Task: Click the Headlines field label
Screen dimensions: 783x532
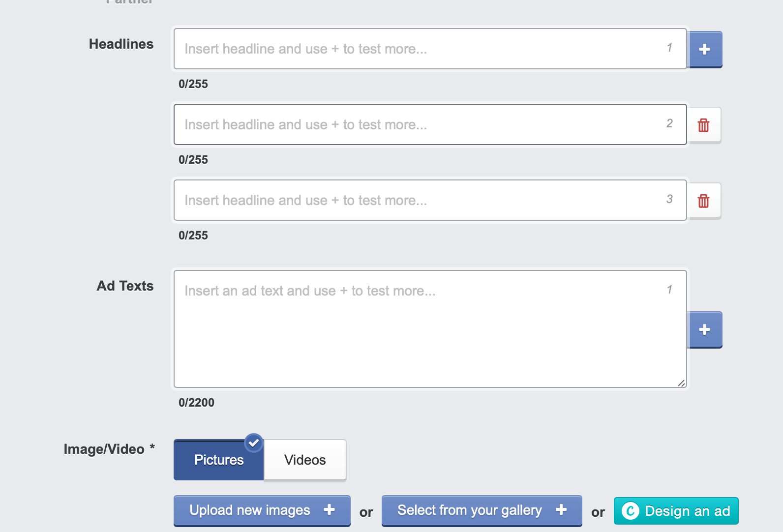Action: click(121, 44)
